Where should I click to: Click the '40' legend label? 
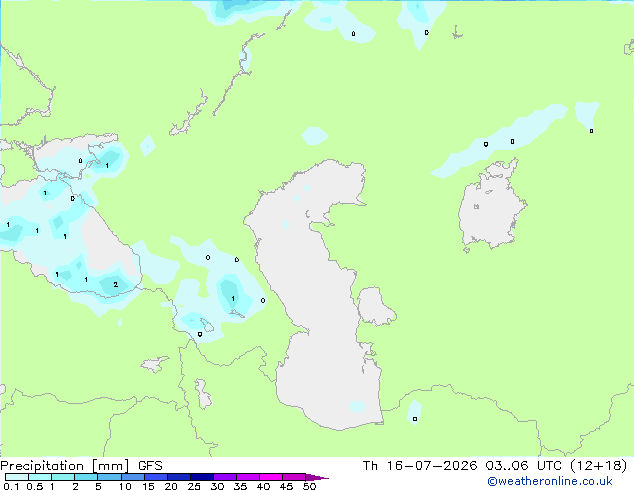point(263,486)
